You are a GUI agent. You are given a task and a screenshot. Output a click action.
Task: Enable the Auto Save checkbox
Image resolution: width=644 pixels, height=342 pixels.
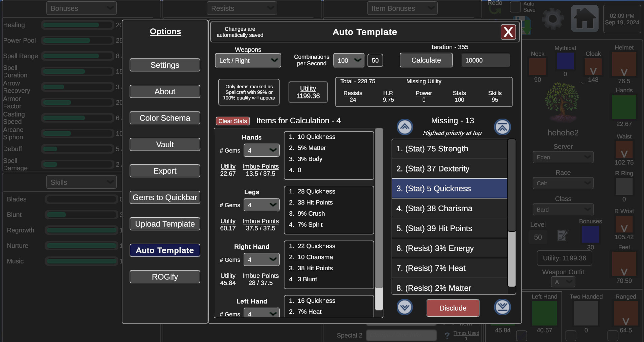pyautogui.click(x=516, y=7)
